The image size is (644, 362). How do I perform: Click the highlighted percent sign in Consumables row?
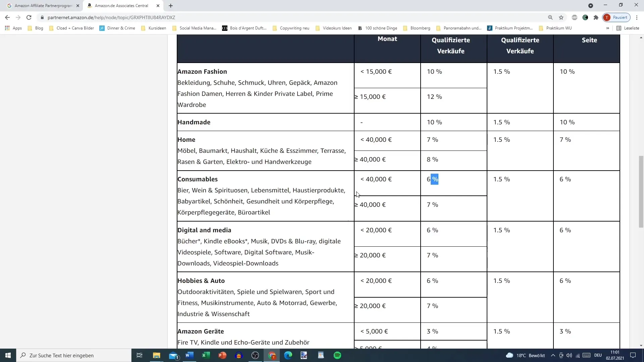click(x=435, y=179)
